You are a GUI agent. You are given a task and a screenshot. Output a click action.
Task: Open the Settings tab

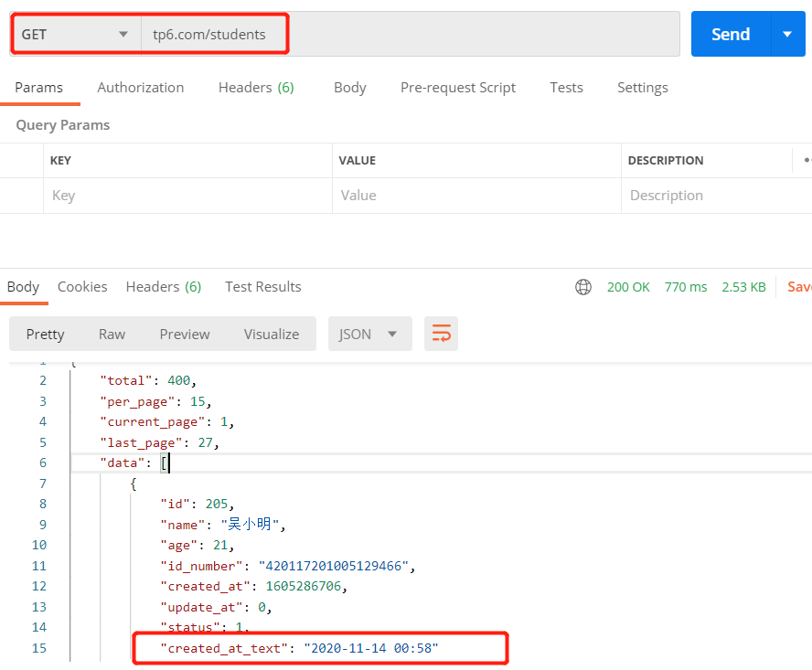(642, 88)
